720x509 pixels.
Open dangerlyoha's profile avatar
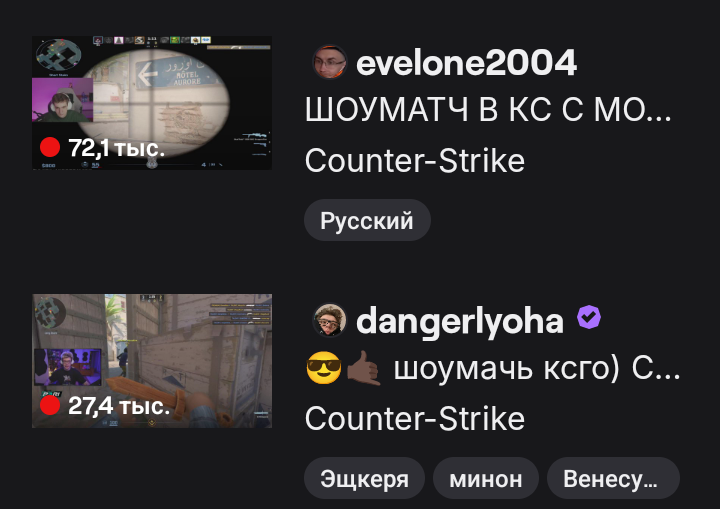329,320
